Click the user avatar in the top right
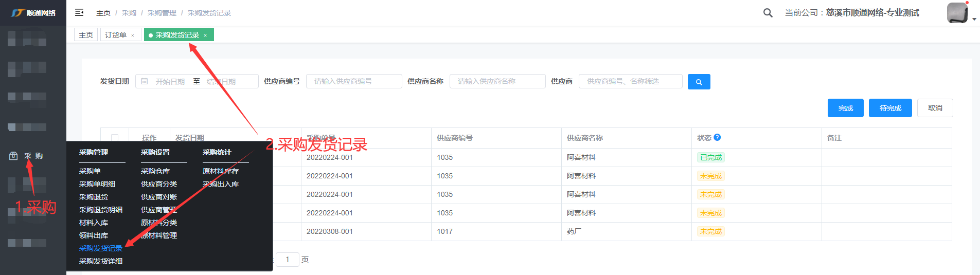The image size is (980, 275). 957,13
